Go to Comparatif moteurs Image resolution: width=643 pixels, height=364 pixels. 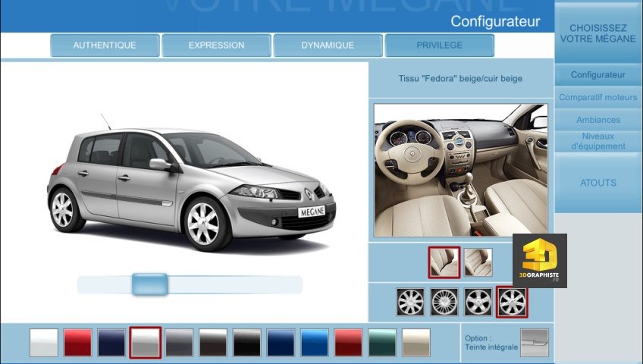(598, 98)
